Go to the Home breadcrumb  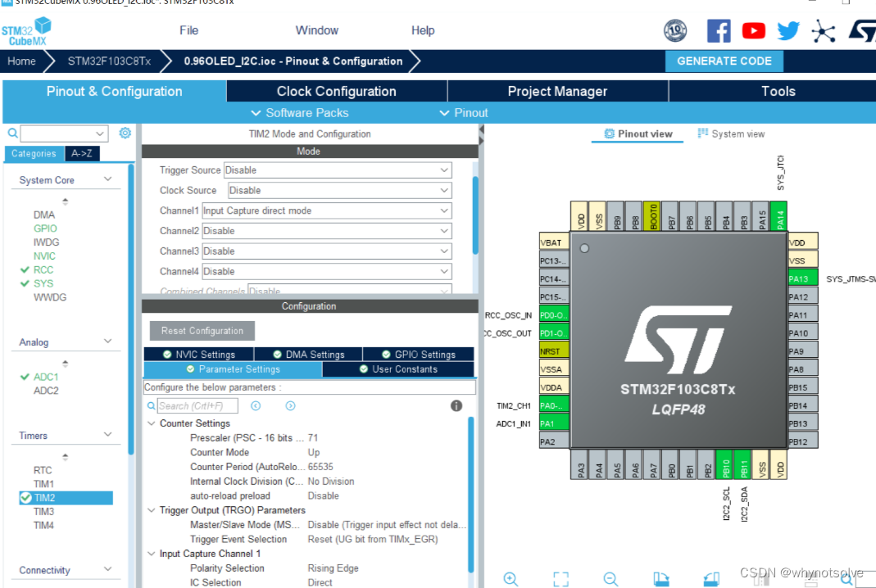pyautogui.click(x=22, y=61)
